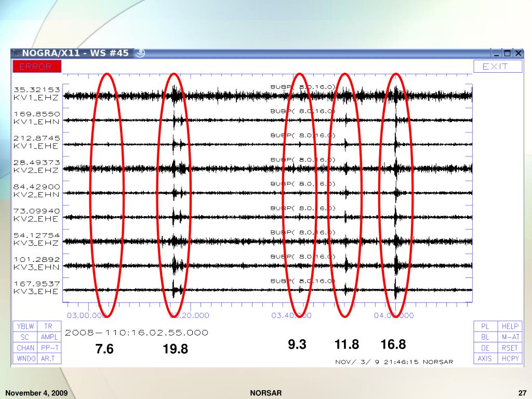Select the PP-T button
The height and width of the screenshot is (399, 532).
pyautogui.click(x=49, y=348)
